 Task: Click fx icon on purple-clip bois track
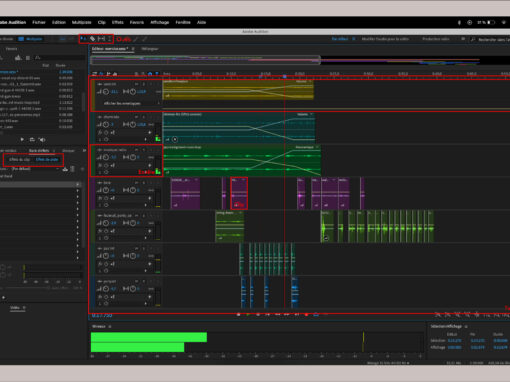tap(99, 198)
